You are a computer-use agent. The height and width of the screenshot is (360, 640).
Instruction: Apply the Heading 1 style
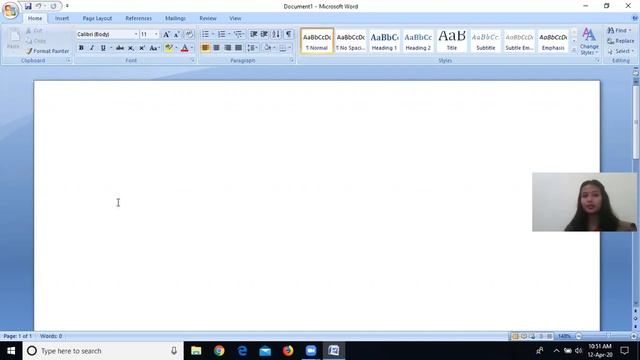[384, 41]
